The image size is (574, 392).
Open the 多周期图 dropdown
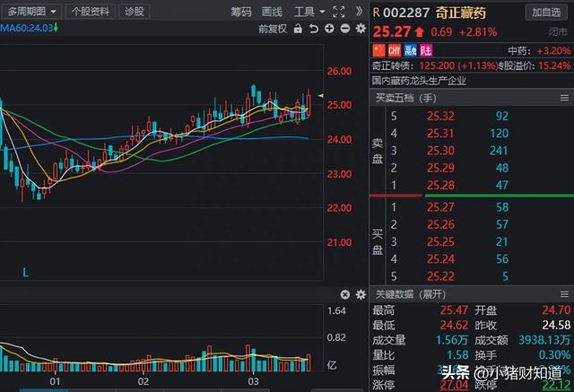31,12
